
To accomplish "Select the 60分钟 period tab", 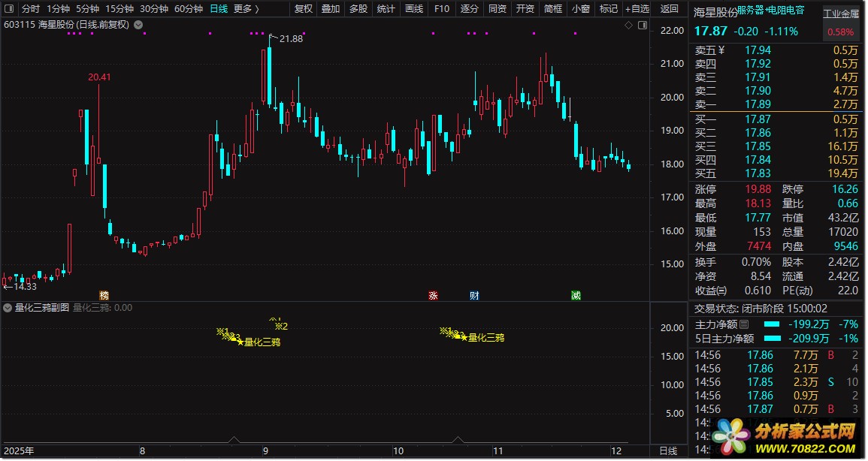I will point(188,9).
